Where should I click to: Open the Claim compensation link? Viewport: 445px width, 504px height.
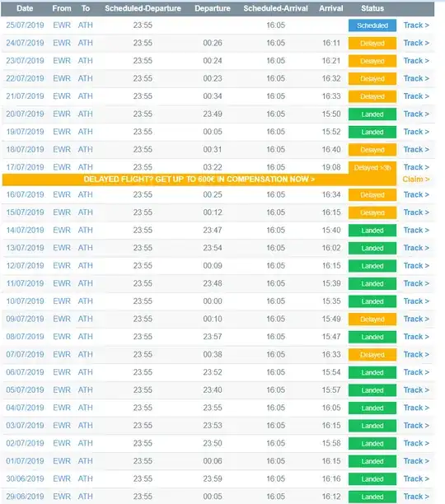[415, 179]
